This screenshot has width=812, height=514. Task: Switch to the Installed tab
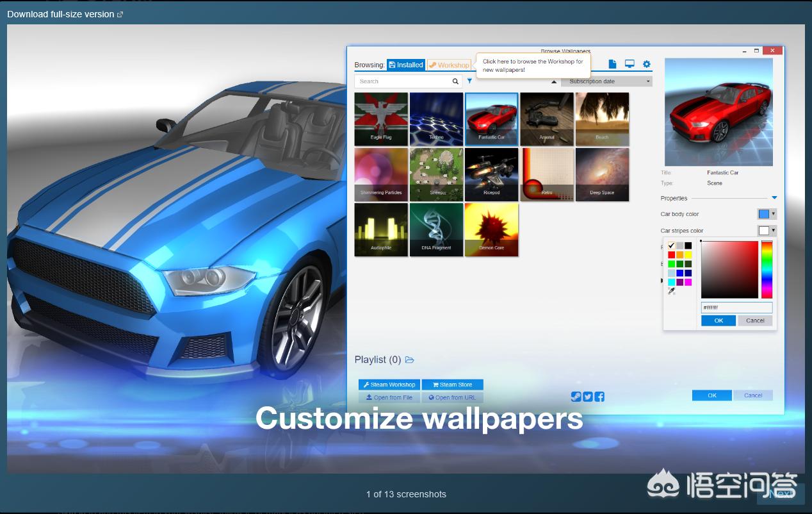point(405,65)
